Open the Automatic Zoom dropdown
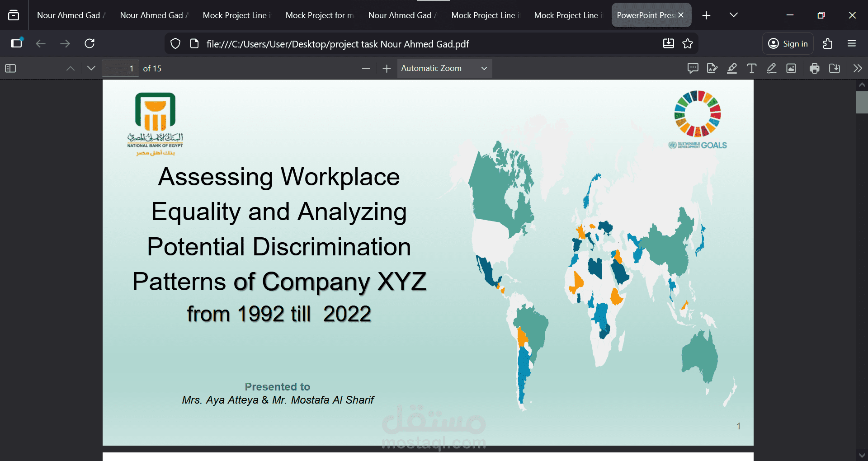This screenshot has width=868, height=461. click(x=444, y=68)
